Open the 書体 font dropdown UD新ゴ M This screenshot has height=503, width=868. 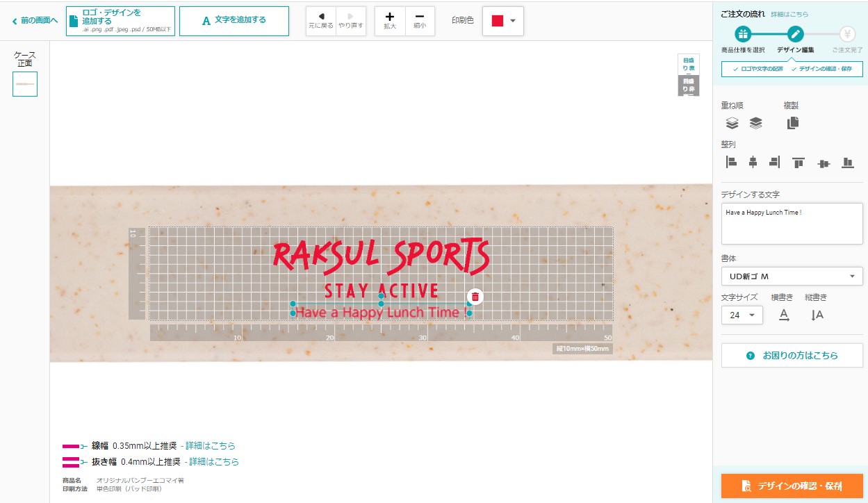792,277
